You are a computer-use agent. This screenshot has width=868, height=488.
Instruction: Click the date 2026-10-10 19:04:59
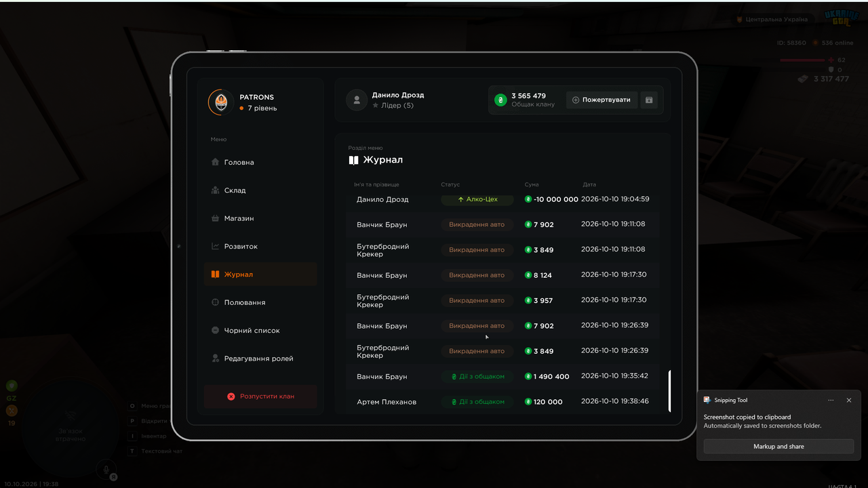[615, 199]
